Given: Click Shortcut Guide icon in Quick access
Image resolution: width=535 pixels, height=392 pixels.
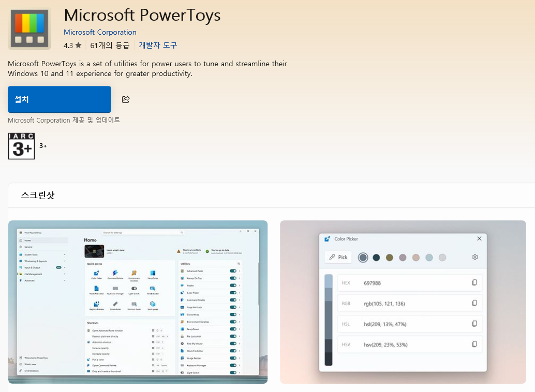Looking at the screenshot, I should pos(134,304).
